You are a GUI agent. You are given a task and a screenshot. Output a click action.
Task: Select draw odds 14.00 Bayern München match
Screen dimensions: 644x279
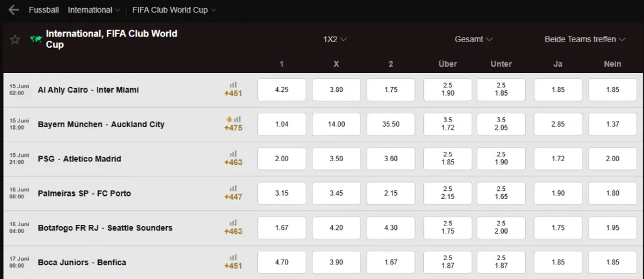pos(336,124)
